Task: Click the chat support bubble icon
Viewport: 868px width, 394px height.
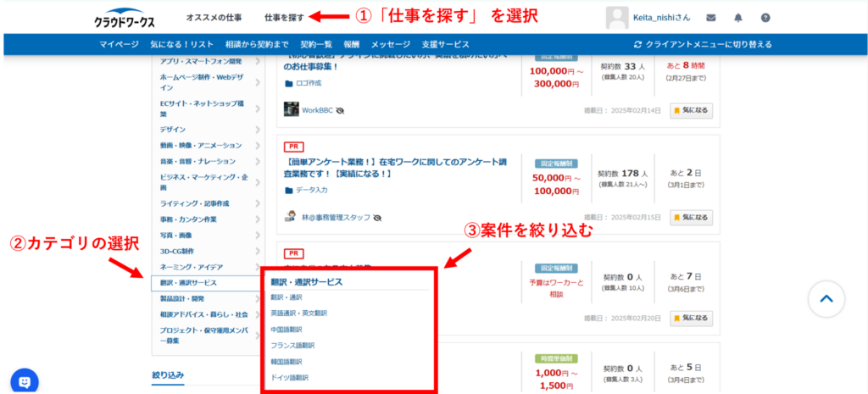Action: (25, 382)
